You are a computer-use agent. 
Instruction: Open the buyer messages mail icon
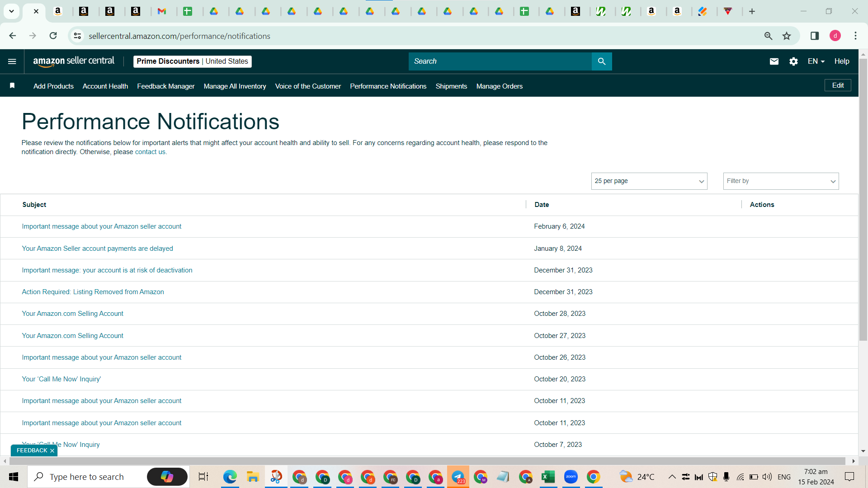[774, 61]
